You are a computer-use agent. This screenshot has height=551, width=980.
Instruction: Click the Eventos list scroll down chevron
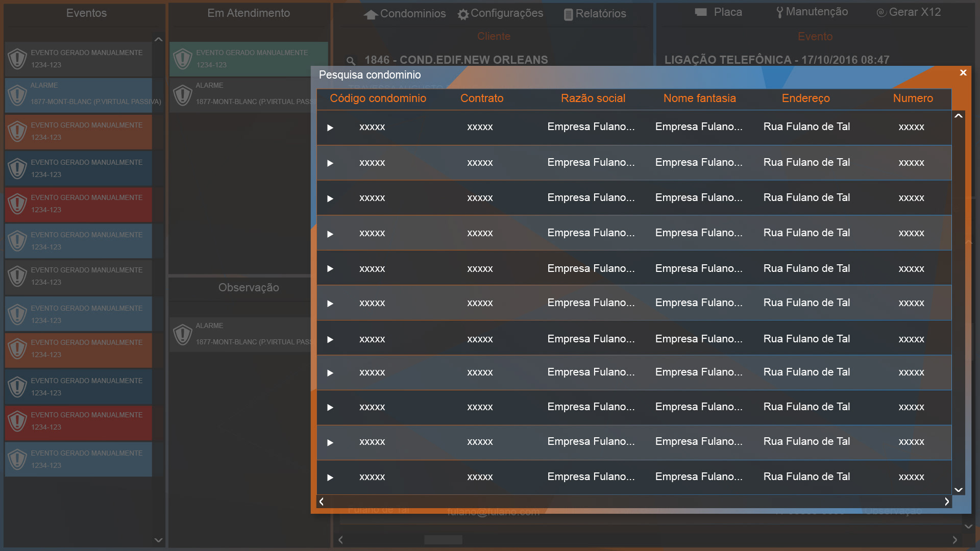point(158,540)
